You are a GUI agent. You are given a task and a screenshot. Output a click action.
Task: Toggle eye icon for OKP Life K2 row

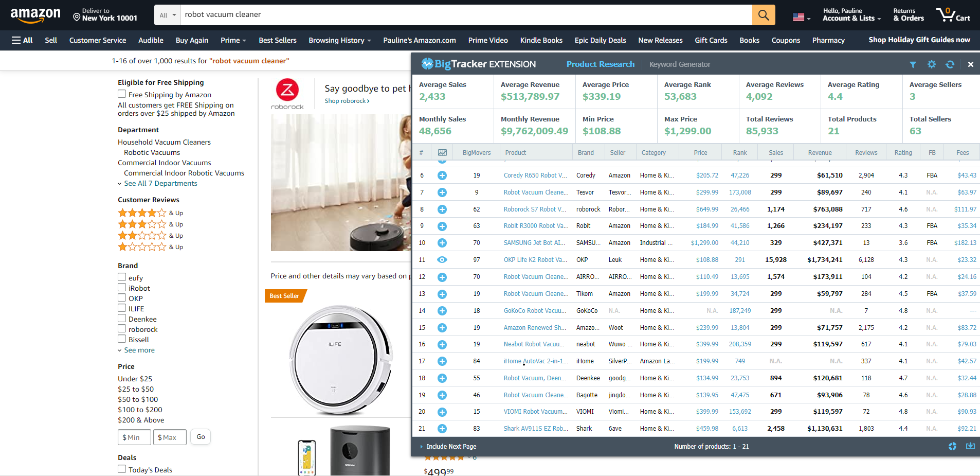coord(442,260)
